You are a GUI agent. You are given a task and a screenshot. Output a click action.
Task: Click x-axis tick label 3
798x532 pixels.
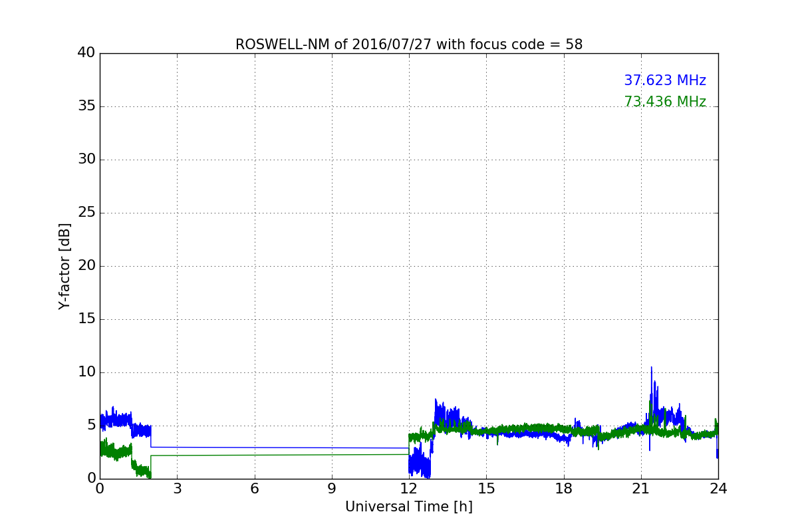[177, 489]
